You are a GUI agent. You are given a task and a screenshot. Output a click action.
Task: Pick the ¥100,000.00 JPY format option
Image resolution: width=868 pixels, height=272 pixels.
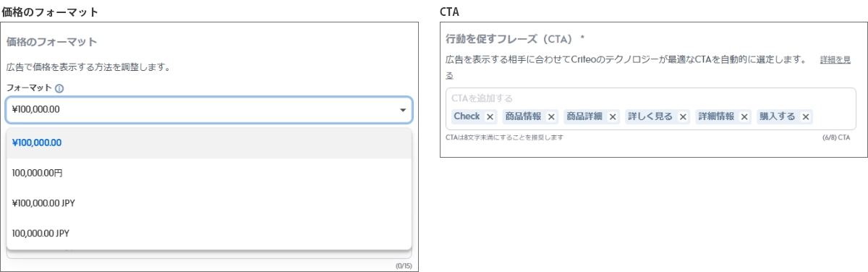pos(209,203)
